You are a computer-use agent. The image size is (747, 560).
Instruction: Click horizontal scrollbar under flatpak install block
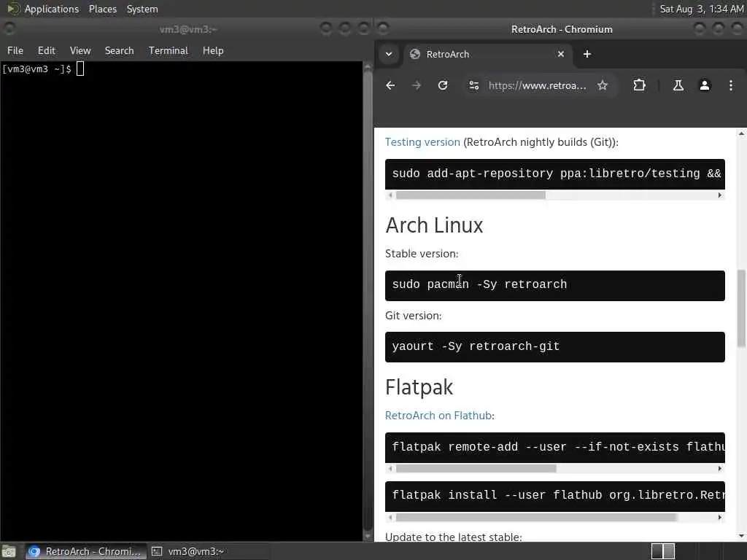pyautogui.click(x=536, y=517)
